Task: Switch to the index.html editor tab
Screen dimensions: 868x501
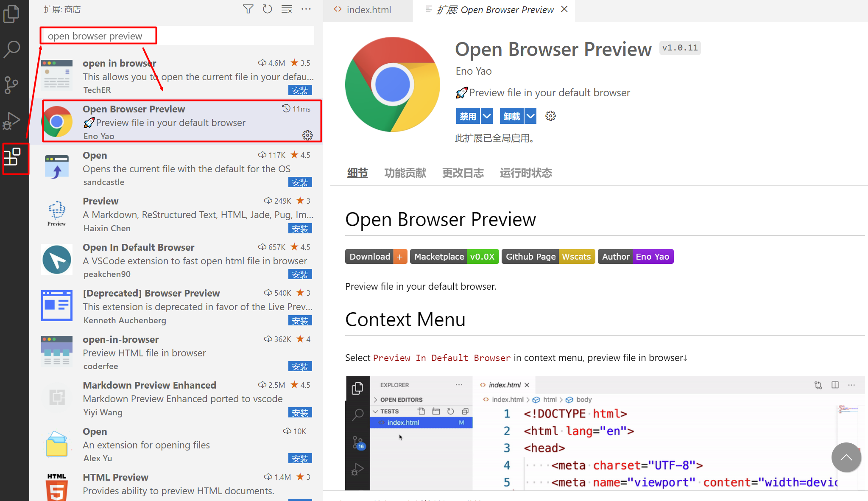Action: coord(368,10)
